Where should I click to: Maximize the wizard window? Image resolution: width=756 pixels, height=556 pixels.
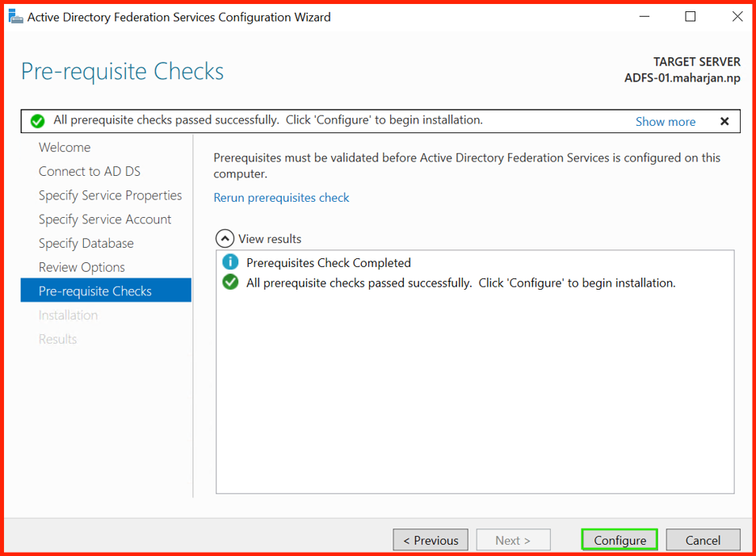(691, 17)
